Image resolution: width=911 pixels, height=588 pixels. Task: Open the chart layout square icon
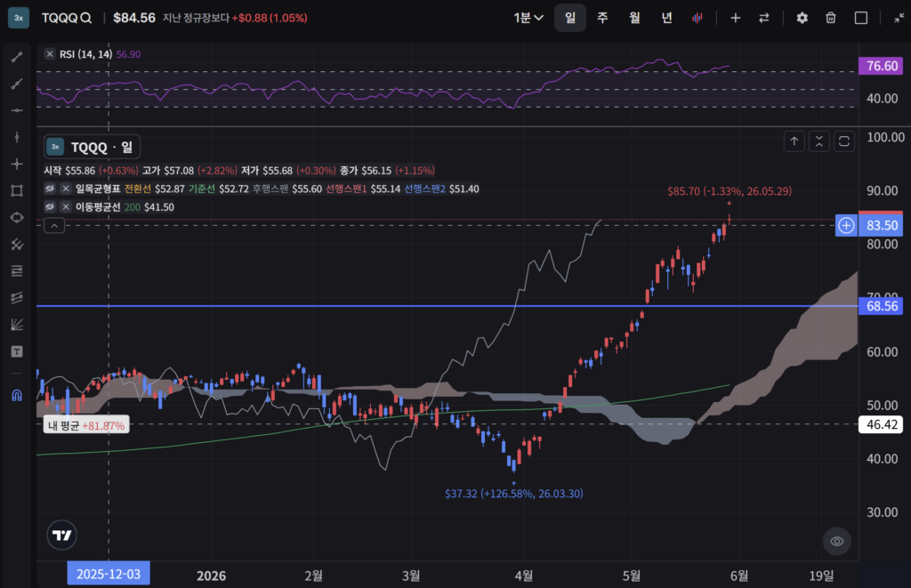coord(861,18)
